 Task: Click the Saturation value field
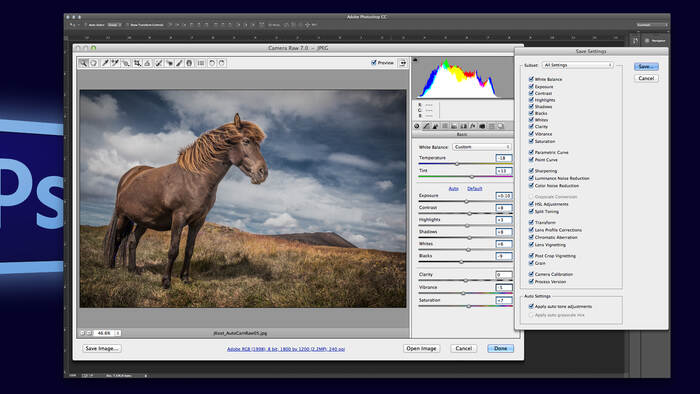click(x=504, y=300)
